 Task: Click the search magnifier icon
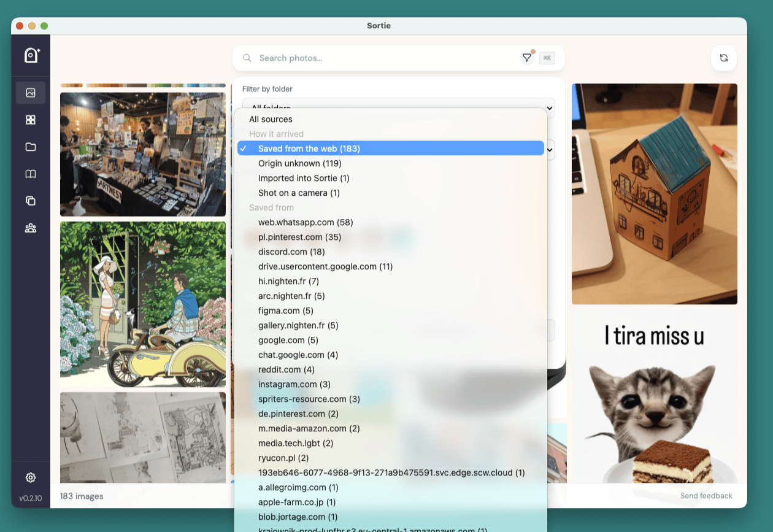point(247,58)
